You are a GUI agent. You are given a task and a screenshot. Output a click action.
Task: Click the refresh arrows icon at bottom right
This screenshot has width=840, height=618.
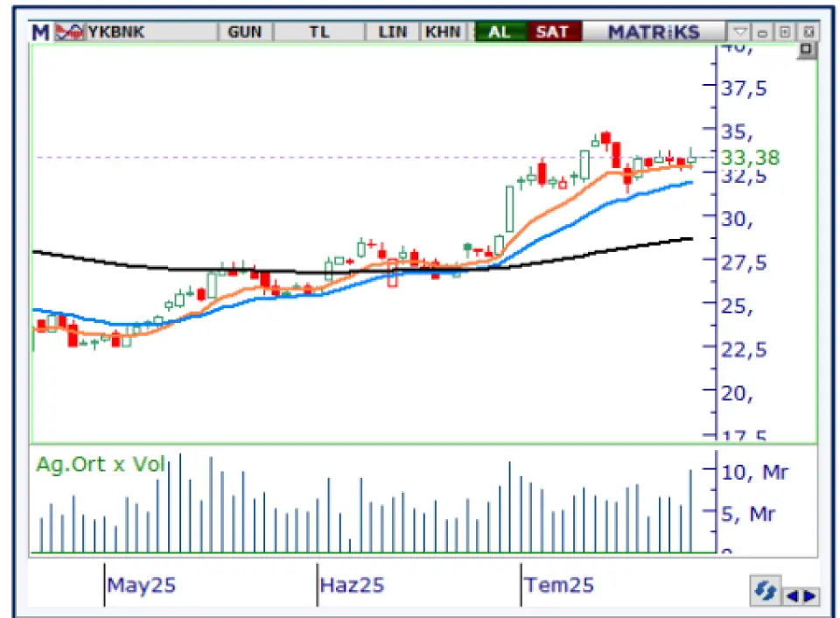pyautogui.click(x=765, y=592)
